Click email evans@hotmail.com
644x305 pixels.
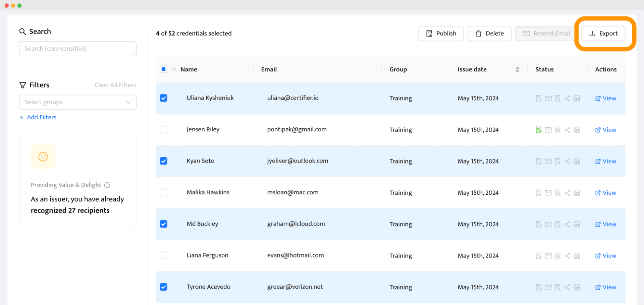click(296, 255)
